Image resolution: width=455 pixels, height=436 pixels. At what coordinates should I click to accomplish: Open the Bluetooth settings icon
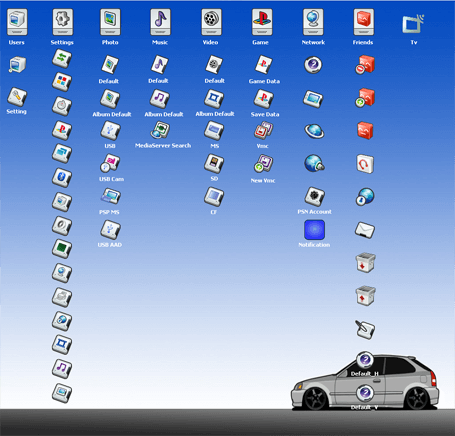62,178
